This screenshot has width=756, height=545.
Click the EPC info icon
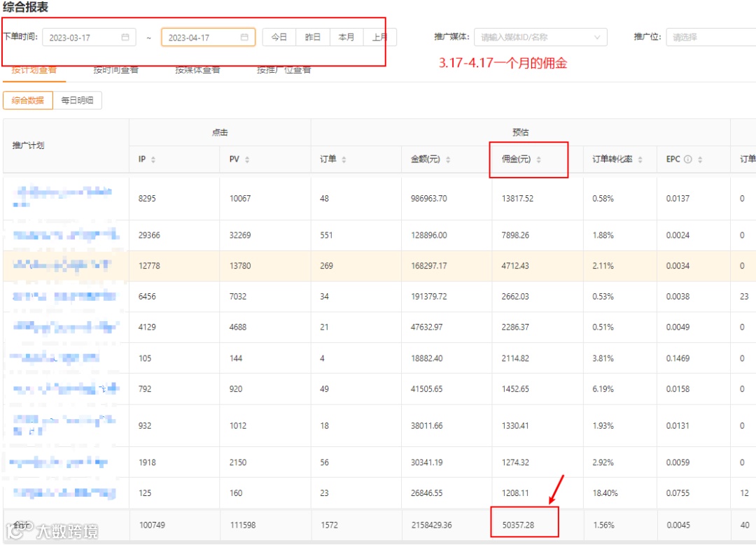[687, 159]
